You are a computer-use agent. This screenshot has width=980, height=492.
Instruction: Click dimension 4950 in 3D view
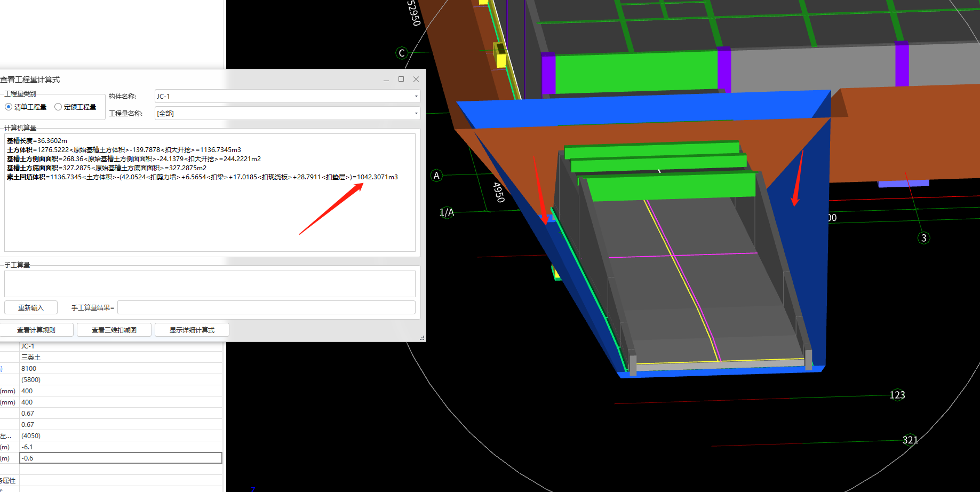(499, 192)
